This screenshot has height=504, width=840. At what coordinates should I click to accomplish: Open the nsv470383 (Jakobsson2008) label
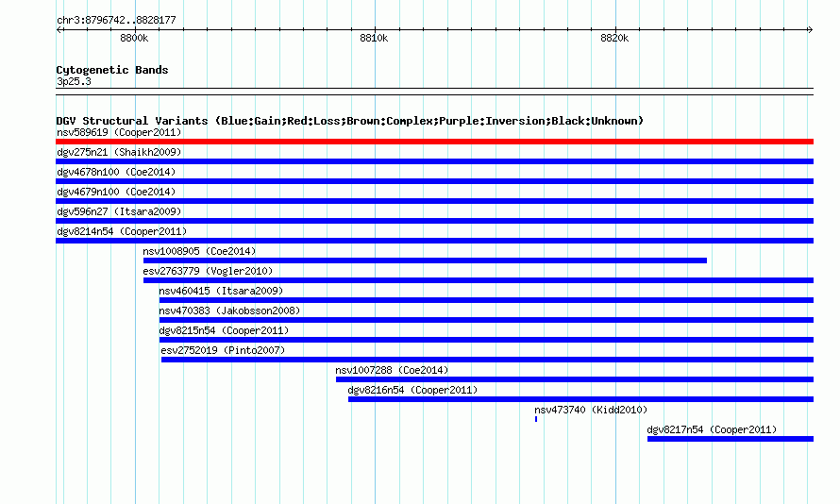[x=229, y=311]
